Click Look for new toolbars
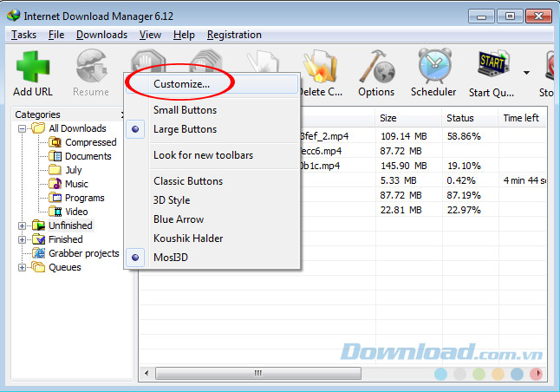Image resolution: width=560 pixels, height=392 pixels. pyautogui.click(x=203, y=155)
